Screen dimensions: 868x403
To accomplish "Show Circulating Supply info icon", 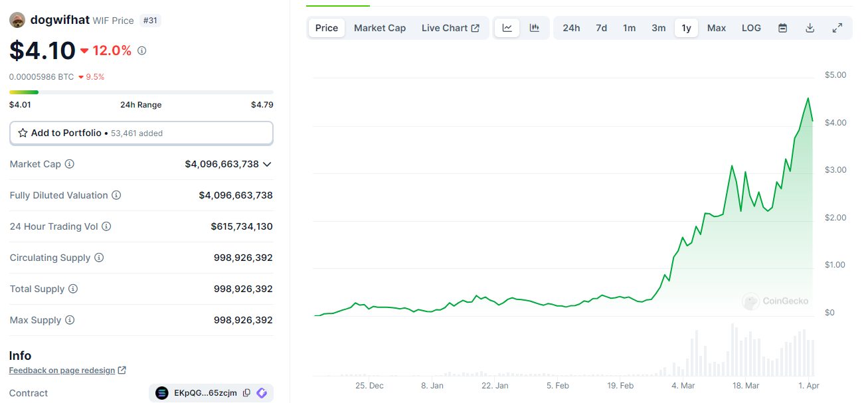I will pos(99,258).
